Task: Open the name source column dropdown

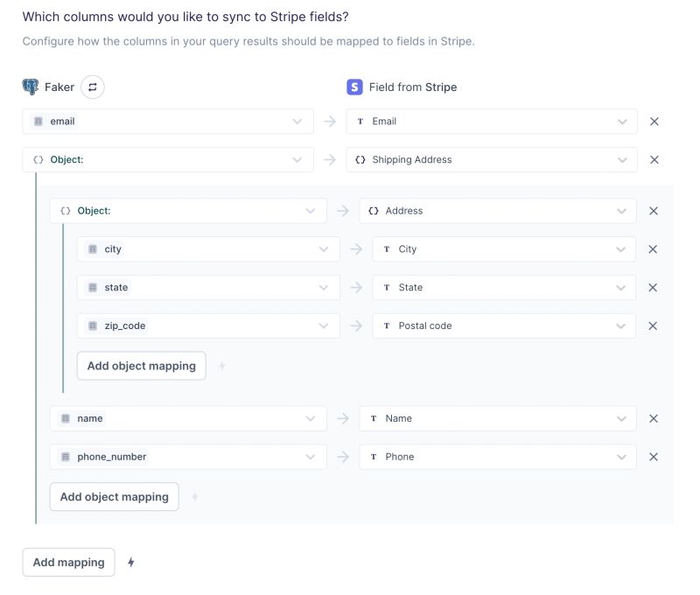Action: click(188, 418)
